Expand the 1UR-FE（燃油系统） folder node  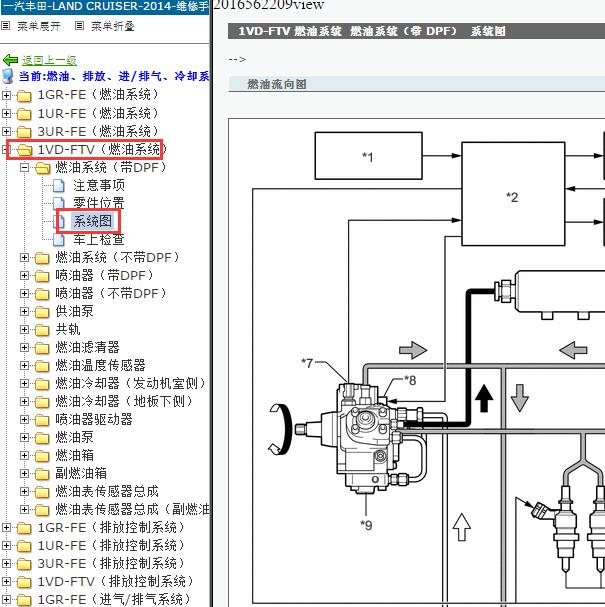[7, 113]
